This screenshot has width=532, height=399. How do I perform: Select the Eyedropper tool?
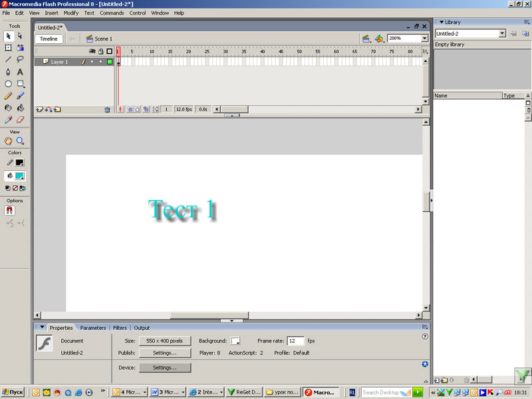click(x=8, y=120)
